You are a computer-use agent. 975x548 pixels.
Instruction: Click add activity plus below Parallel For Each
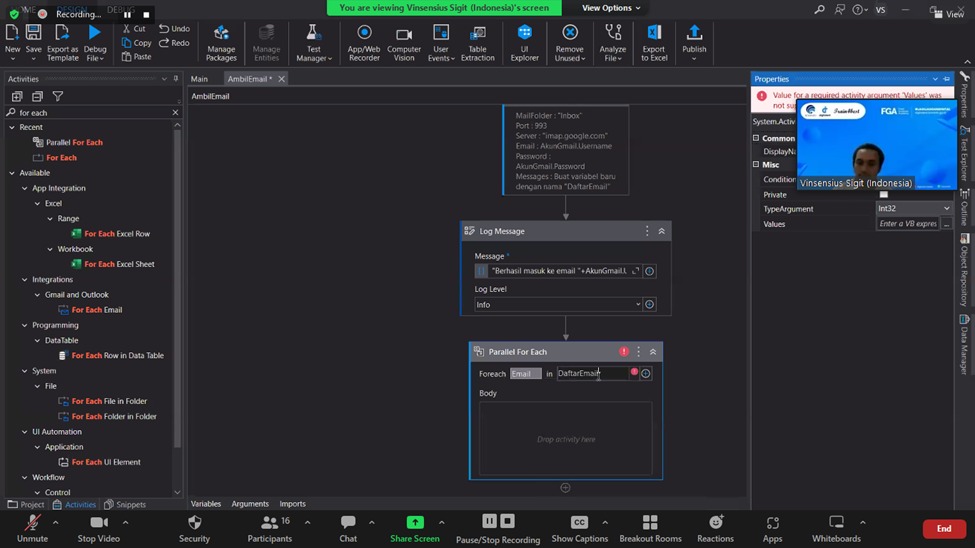(565, 488)
